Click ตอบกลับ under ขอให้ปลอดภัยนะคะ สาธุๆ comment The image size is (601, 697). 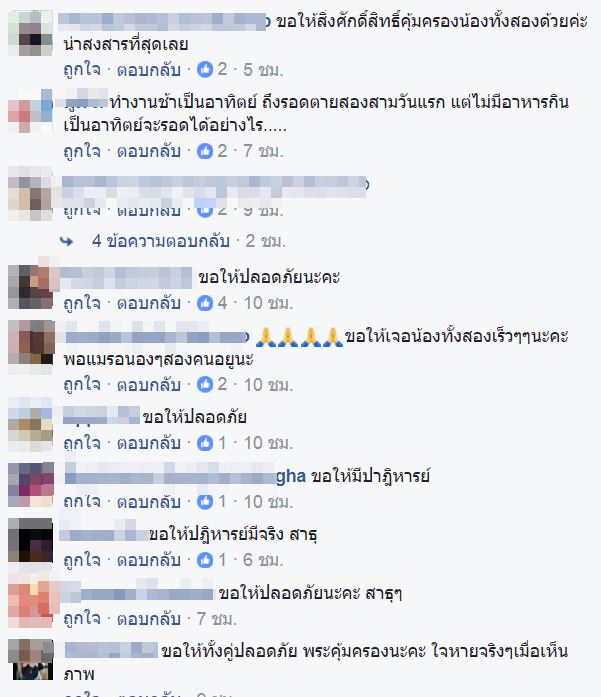tap(148, 618)
